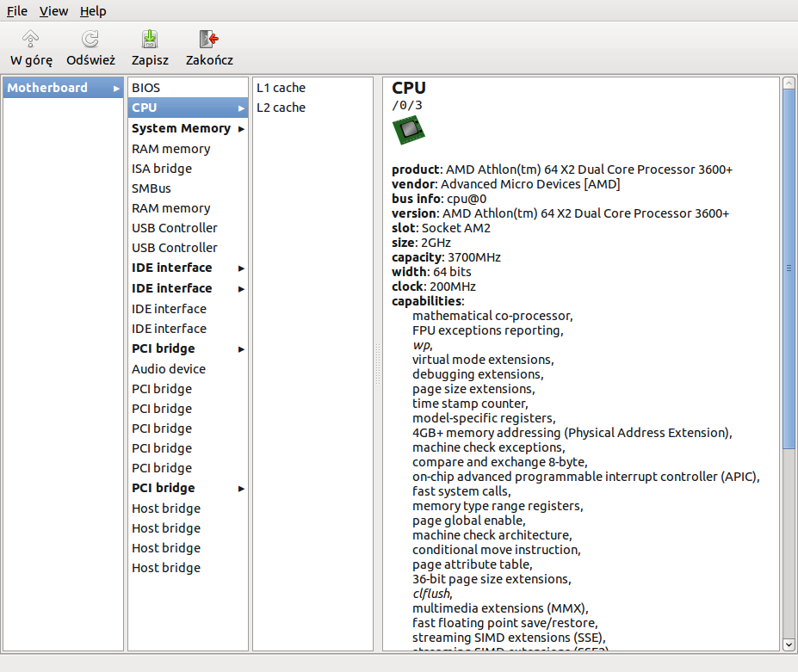The width and height of the screenshot is (798, 672).
Task: Select the BIOS entry
Action: click(x=188, y=88)
